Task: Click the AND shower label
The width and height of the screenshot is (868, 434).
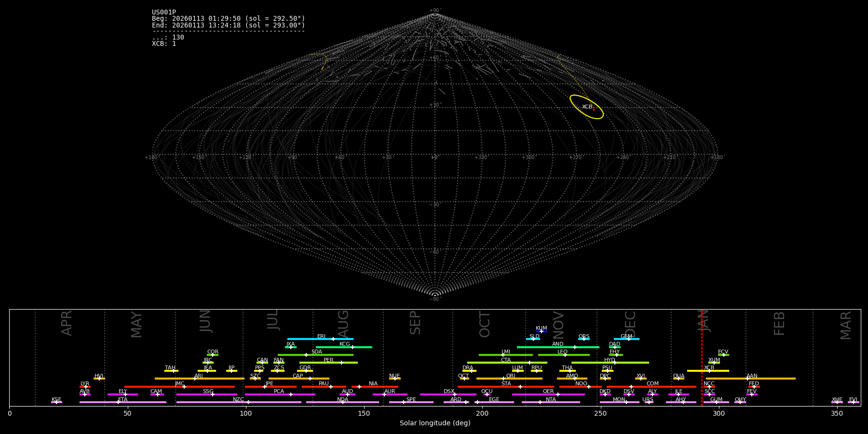Action: (558, 344)
